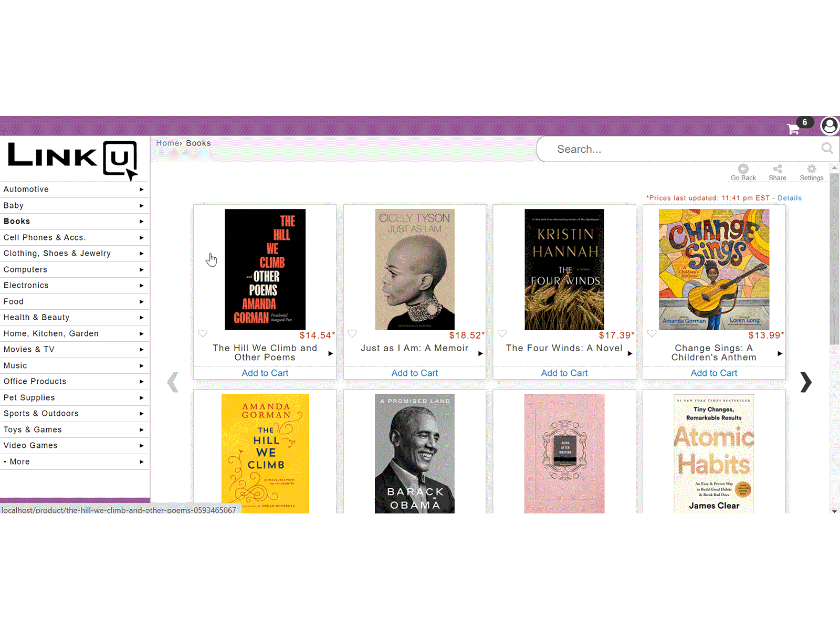840x630 pixels.
Task: Expand the Baby category arrow
Action: [141, 206]
